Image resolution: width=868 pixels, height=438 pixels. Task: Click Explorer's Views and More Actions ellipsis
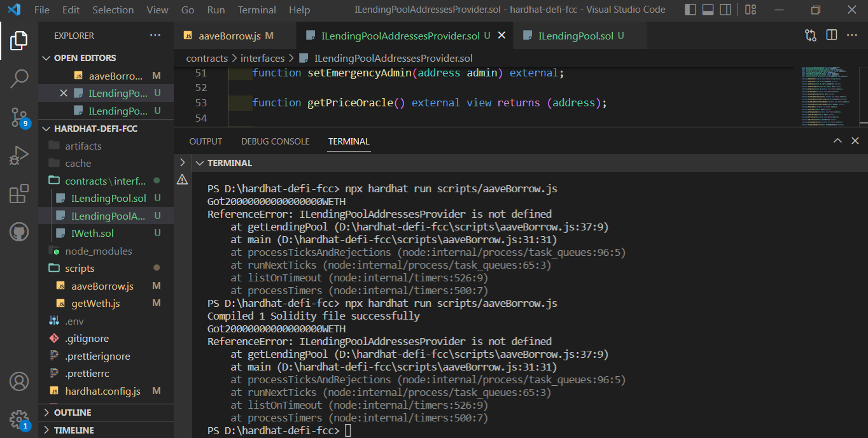click(155, 36)
